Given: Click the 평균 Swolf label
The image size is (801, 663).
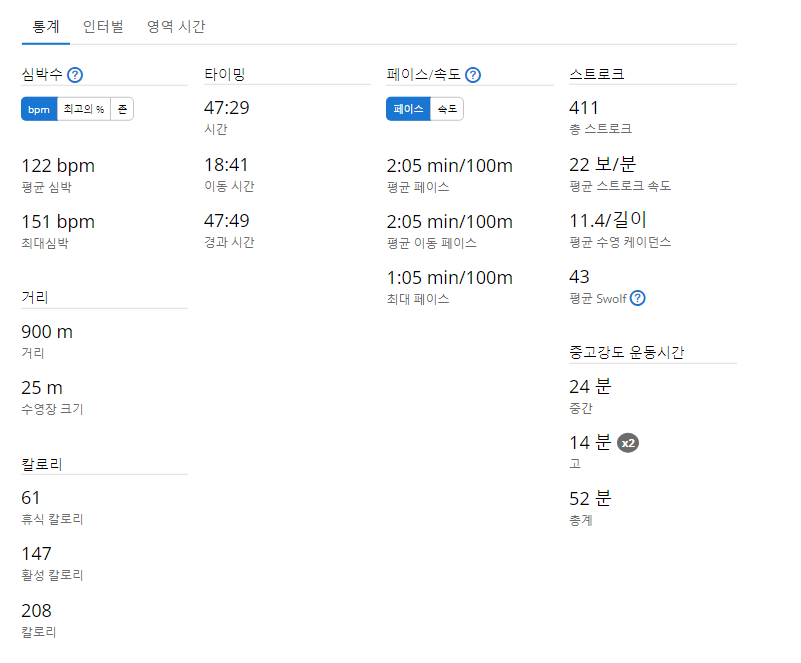Looking at the screenshot, I should (598, 299).
